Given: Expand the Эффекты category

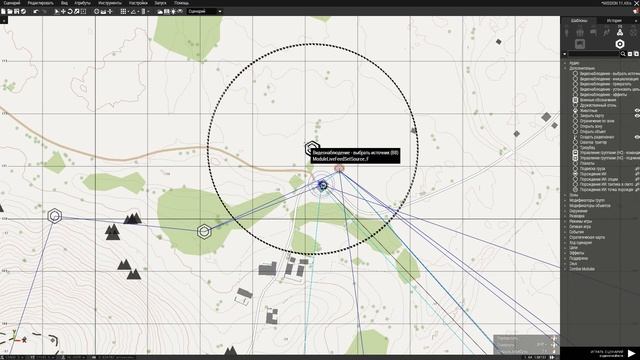Looking at the screenshot, I should 565,253.
